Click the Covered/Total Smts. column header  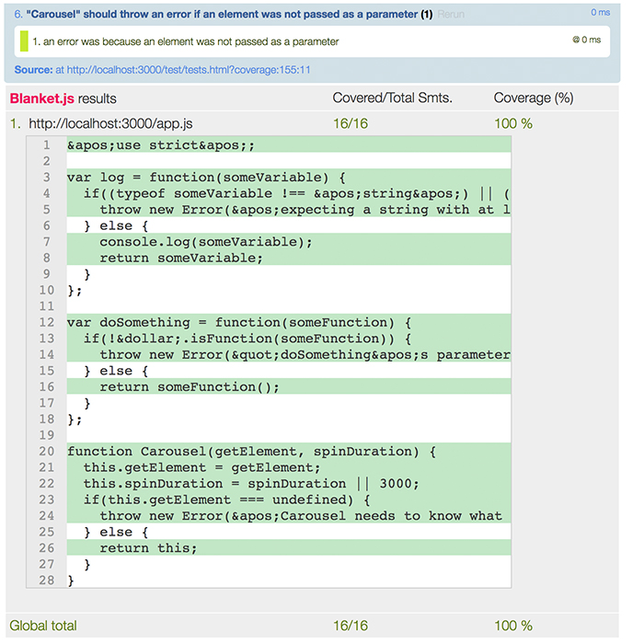point(392,98)
